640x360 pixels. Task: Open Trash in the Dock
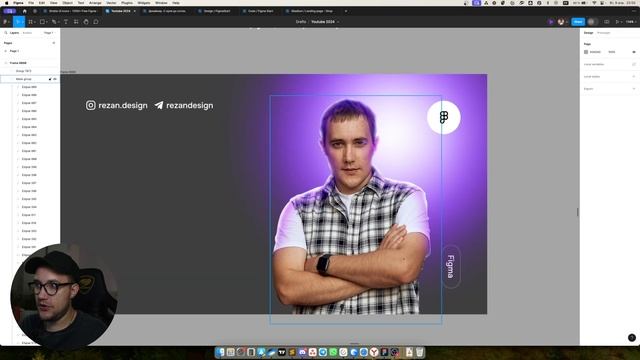(420, 352)
